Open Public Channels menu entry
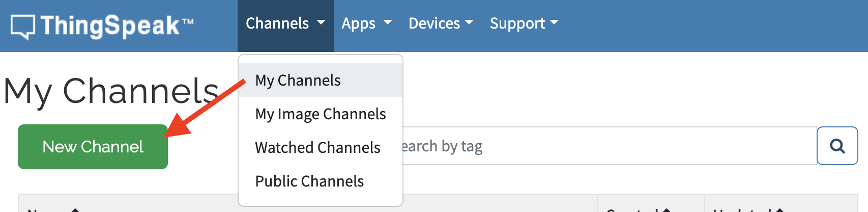 pyautogui.click(x=309, y=181)
